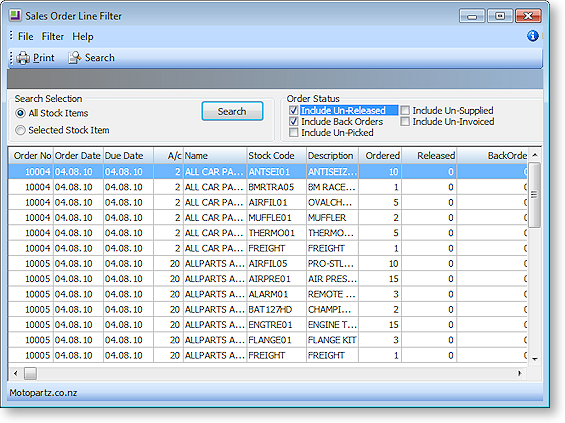This screenshot has height=423, width=565.
Task: Click the Print printer icon in toolbar
Action: [23, 58]
